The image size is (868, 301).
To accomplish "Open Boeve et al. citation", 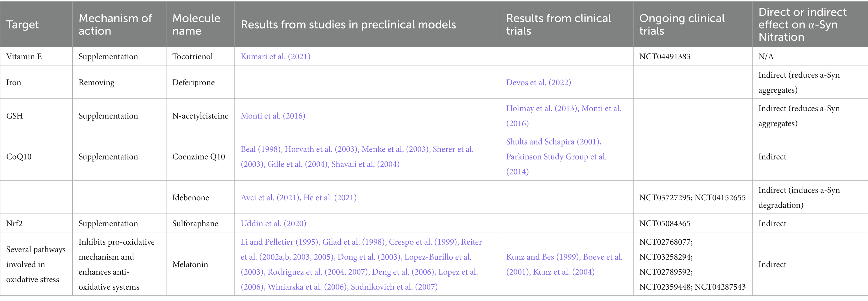I will pyautogui.click(x=602, y=257).
